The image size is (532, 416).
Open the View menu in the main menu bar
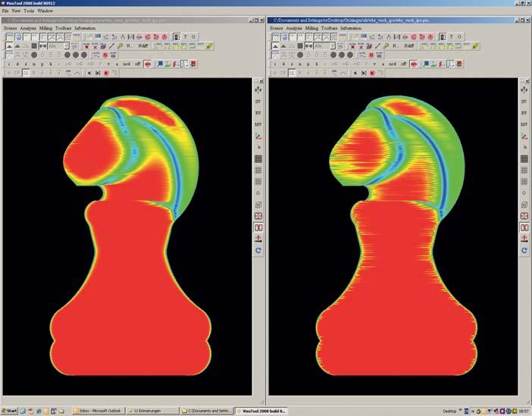[x=16, y=11]
